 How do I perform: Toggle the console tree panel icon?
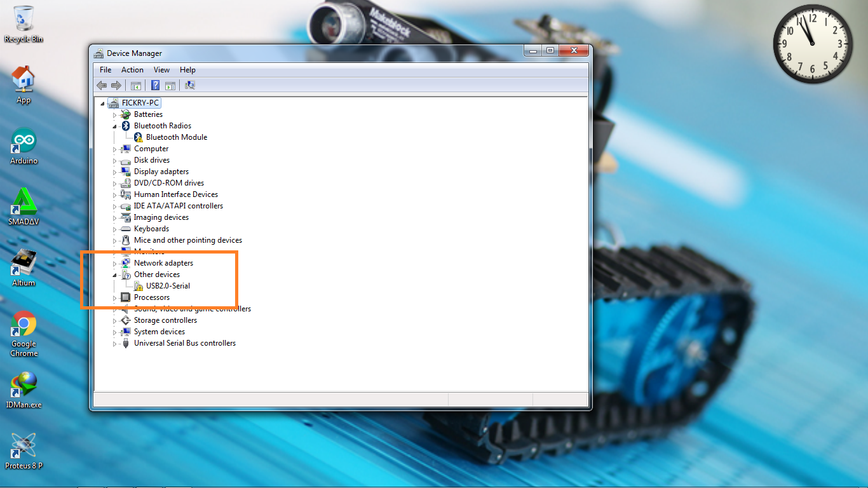136,85
